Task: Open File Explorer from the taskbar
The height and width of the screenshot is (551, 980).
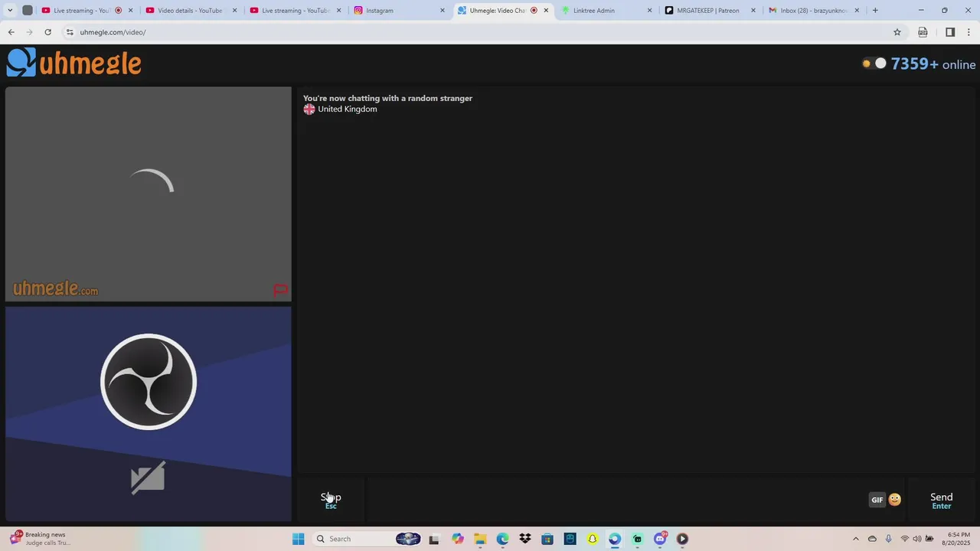Action: coord(480,539)
